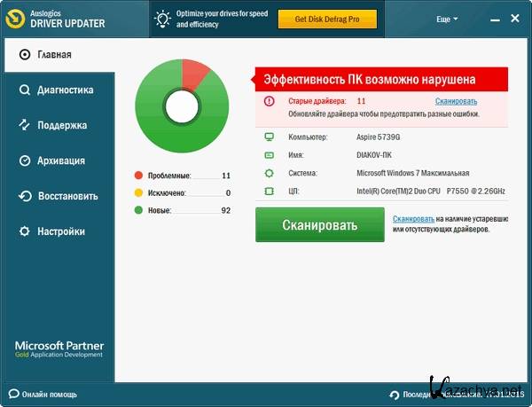Open the Онлайн помощь link
Image resolution: width=532 pixels, height=407 pixels.
49,394
